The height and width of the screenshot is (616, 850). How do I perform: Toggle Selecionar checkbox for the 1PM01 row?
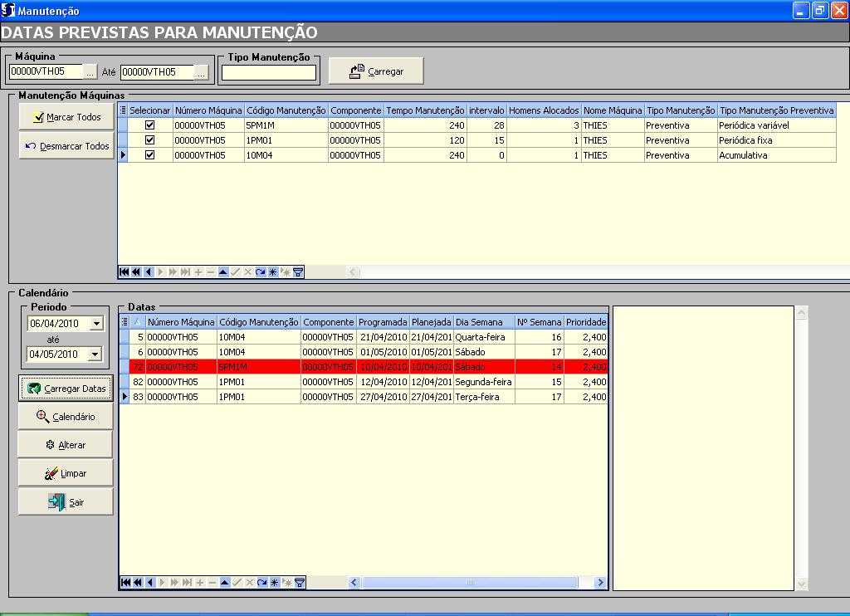coord(150,140)
